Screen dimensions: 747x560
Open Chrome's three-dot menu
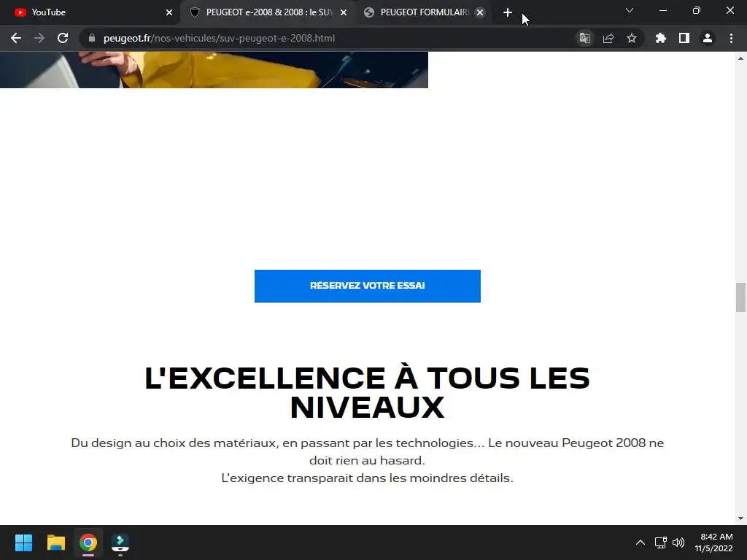(x=731, y=38)
